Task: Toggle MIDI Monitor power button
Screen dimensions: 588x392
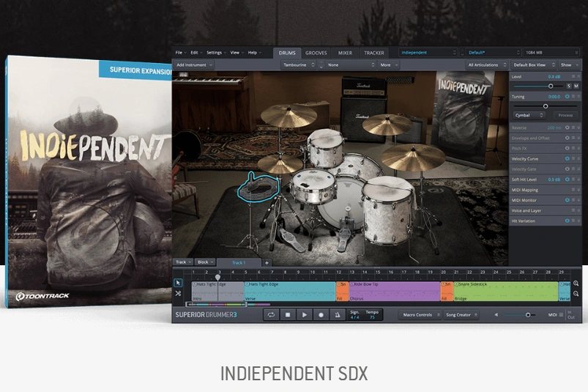Action: (x=567, y=200)
